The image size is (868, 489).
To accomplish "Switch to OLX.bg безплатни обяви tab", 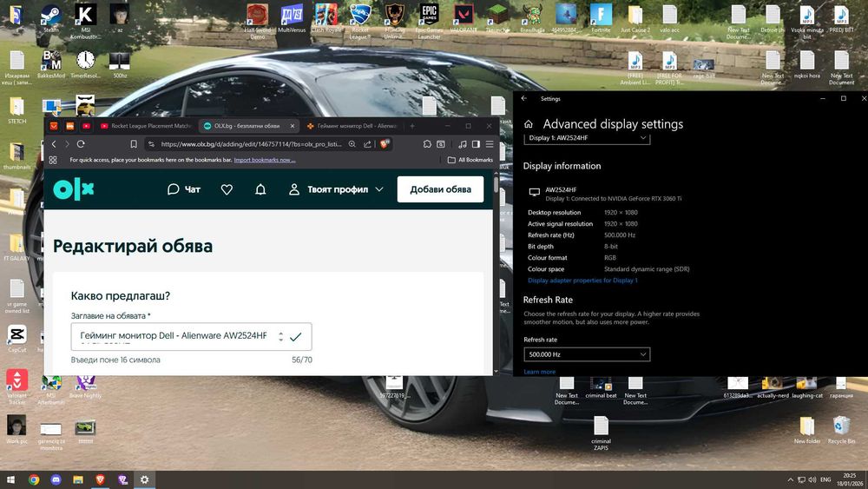I will coord(247,126).
